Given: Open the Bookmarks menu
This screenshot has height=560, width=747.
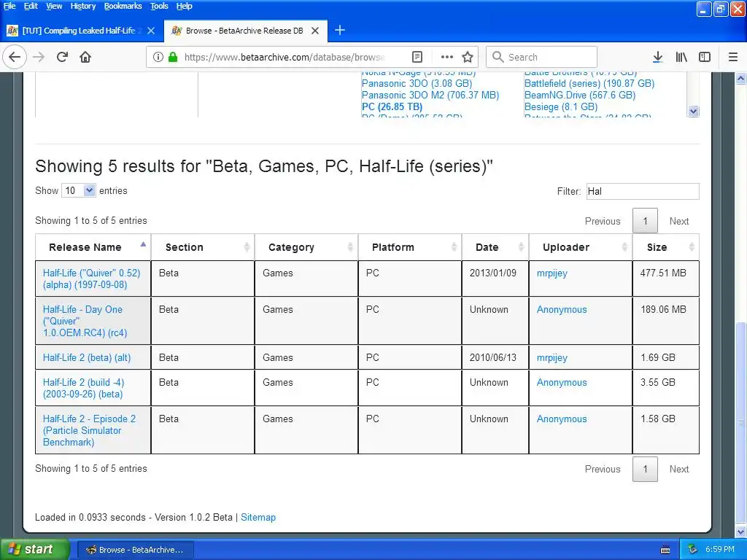Looking at the screenshot, I should 123,6.
